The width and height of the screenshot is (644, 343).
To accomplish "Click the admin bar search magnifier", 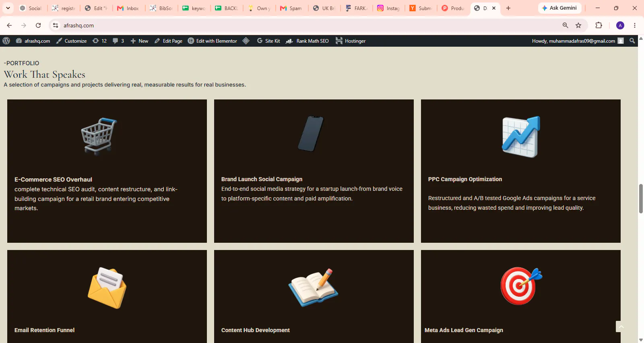I will [632, 41].
